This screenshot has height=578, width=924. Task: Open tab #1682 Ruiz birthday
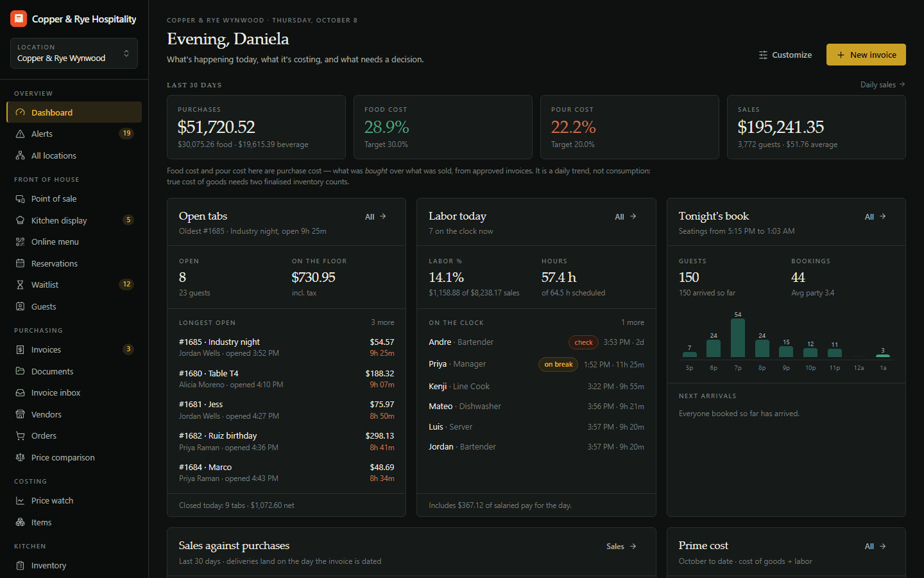click(287, 441)
